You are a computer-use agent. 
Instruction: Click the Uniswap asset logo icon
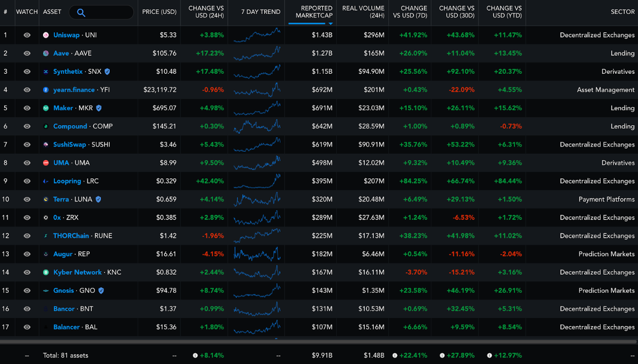click(x=46, y=35)
